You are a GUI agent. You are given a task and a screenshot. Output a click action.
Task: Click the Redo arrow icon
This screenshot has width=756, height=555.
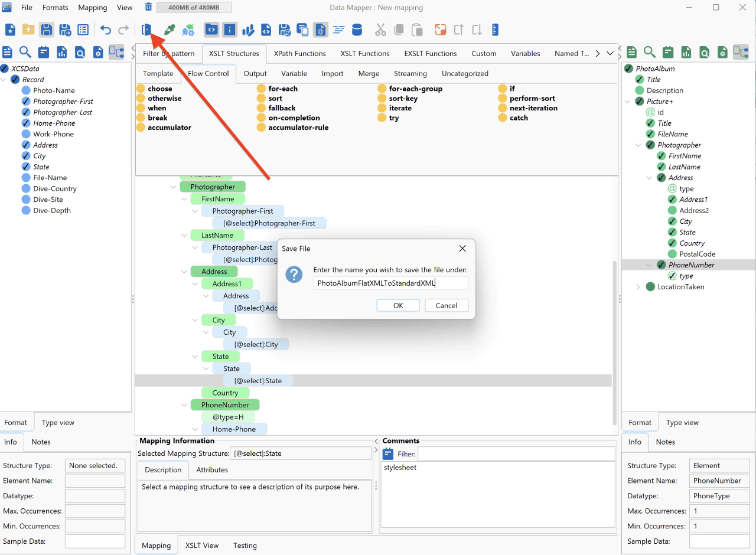click(123, 30)
